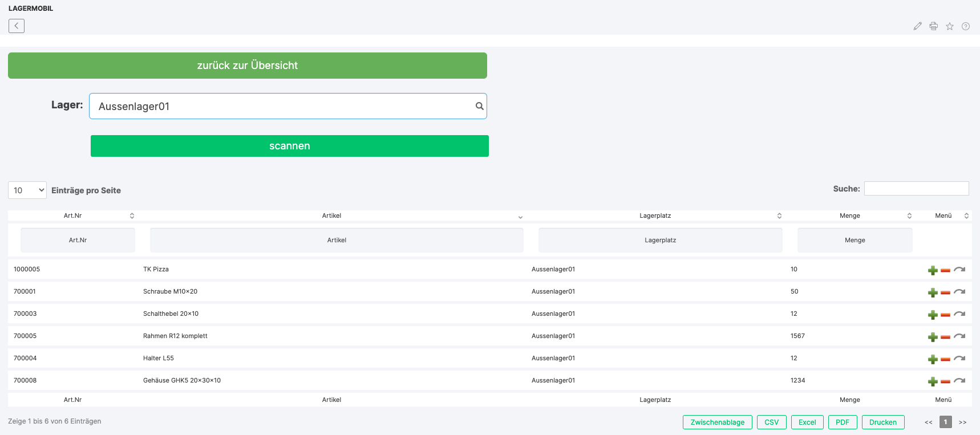This screenshot has height=435, width=980.
Task: Open the Einträge pro Seite dropdown
Action: [27, 190]
